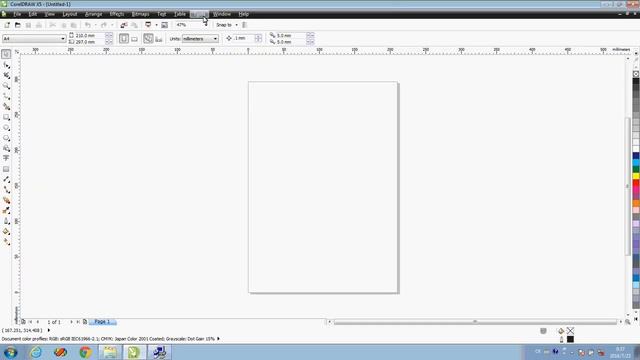This screenshot has width=640, height=360.
Task: Toggle apply layout to All Pages
Action: (148, 38)
